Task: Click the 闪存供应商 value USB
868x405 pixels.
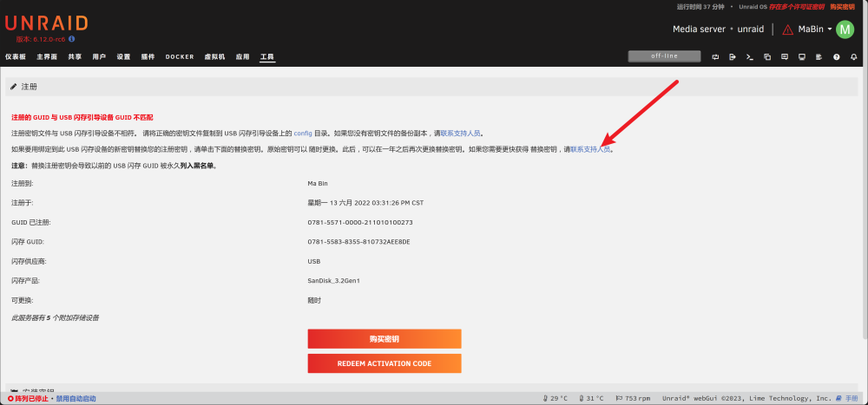Action: 314,261
